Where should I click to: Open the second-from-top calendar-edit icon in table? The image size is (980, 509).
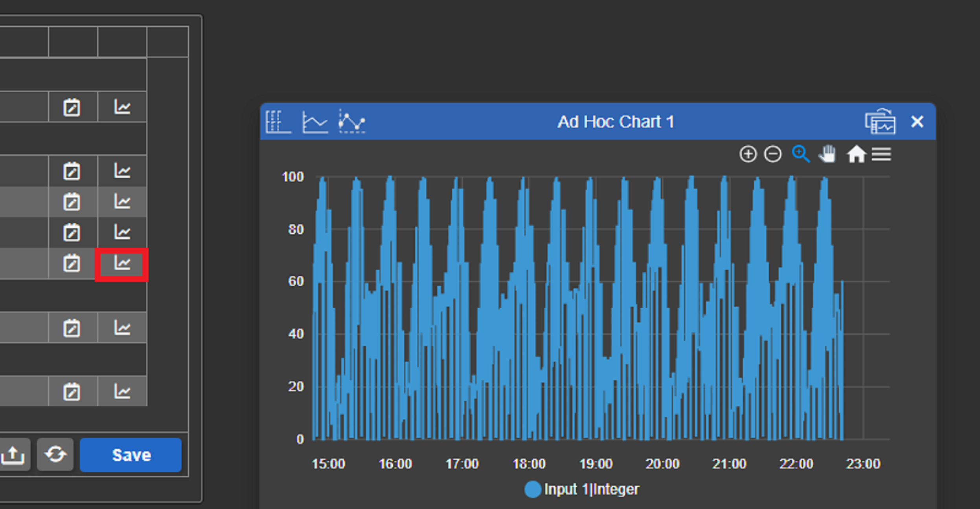coord(72,171)
